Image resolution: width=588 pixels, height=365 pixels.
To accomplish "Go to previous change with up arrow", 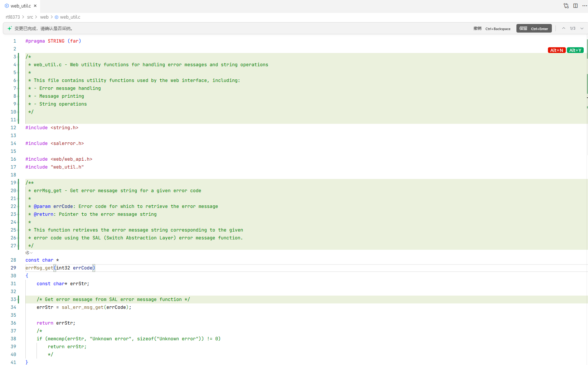I will click(x=564, y=28).
